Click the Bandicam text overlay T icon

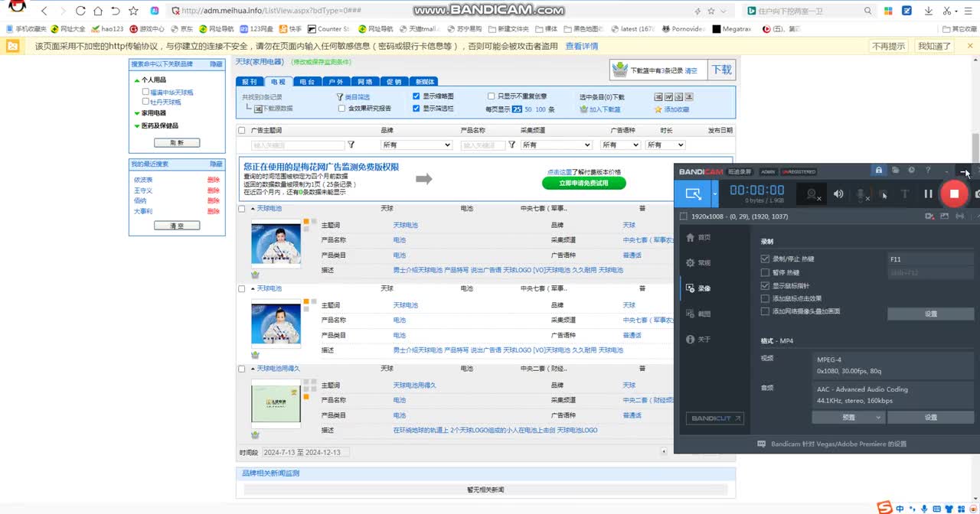tap(904, 194)
